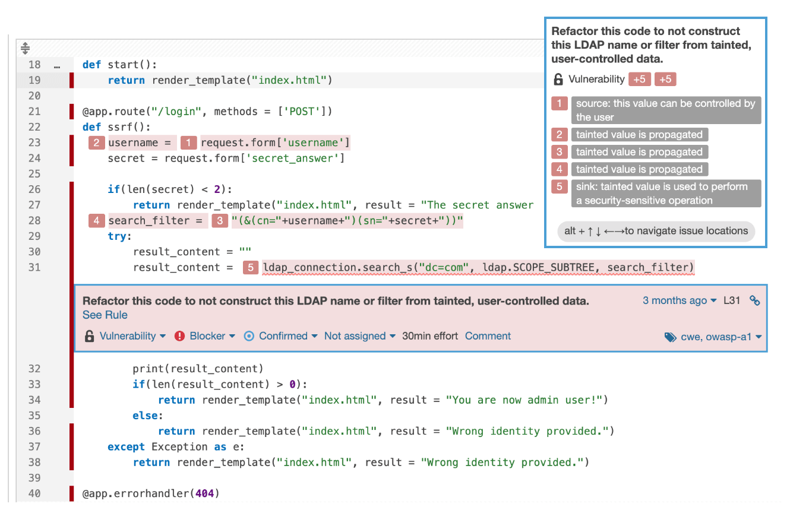Screen dimensions: 790x532
Task: Click the expand lines icon above line 18
Action: pos(25,49)
